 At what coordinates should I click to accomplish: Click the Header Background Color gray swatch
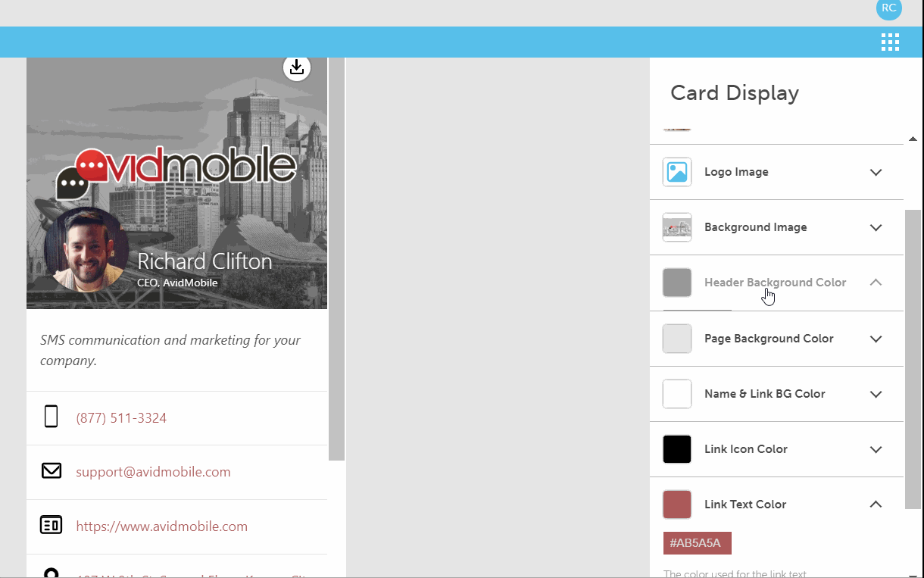point(677,283)
